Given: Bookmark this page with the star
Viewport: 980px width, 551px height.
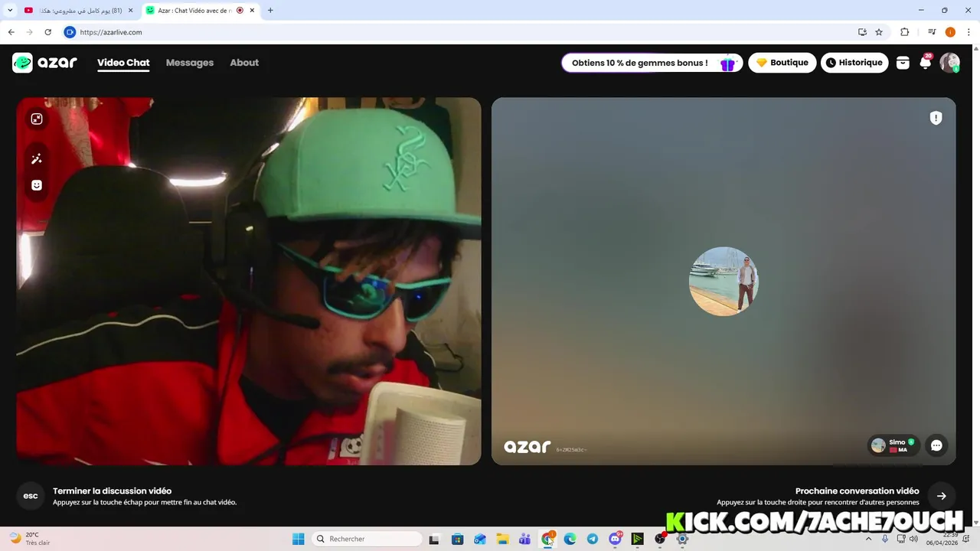Looking at the screenshot, I should 879,32.
